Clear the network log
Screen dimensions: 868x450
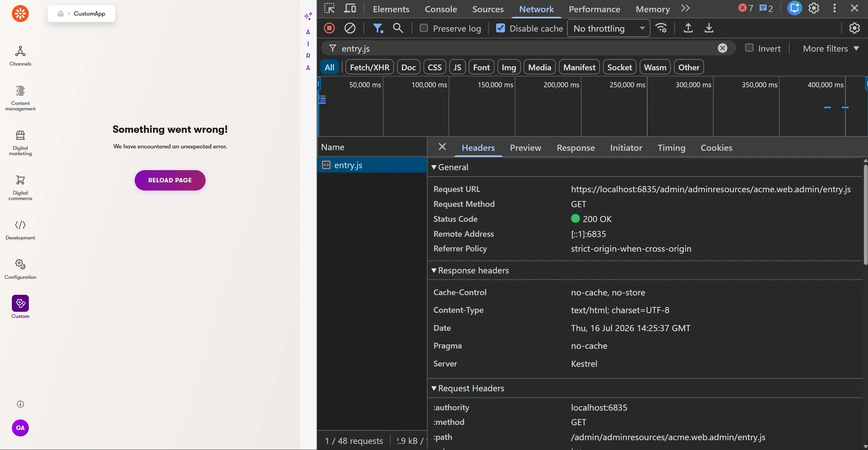[350, 28]
